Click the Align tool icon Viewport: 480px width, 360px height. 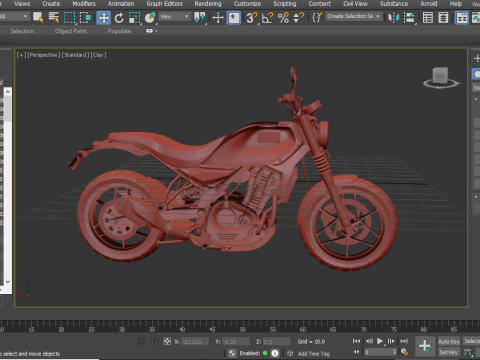[x=409, y=17]
